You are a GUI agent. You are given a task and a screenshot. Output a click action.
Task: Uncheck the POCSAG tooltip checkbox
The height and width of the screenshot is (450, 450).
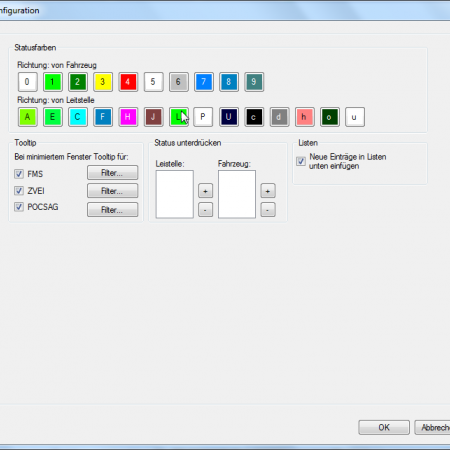point(19,207)
